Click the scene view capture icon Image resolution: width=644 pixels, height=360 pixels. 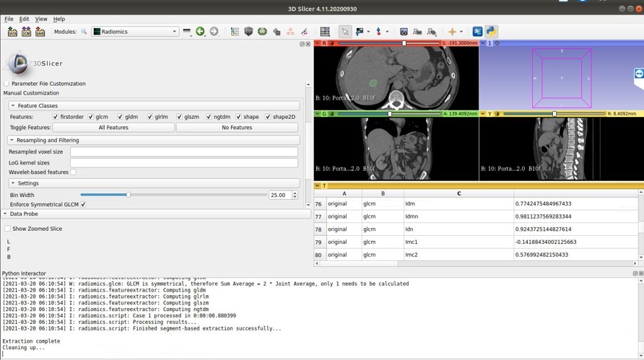[x=417, y=32]
